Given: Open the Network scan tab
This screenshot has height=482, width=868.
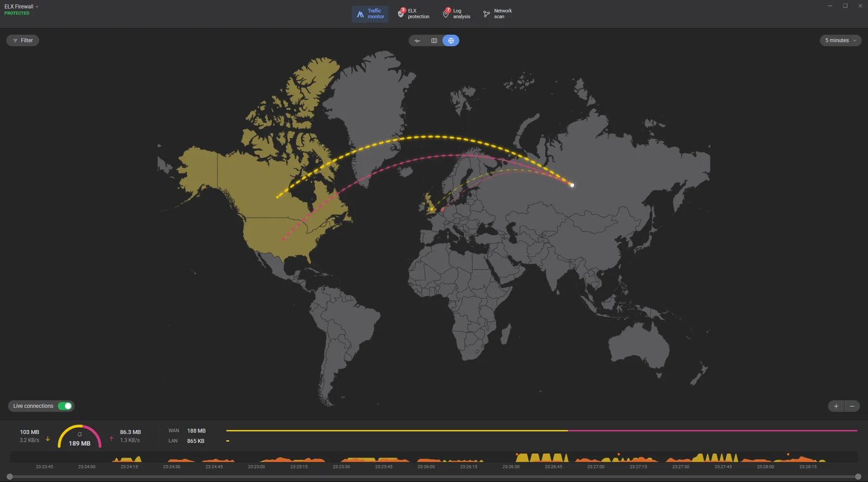Looking at the screenshot, I should (497, 14).
